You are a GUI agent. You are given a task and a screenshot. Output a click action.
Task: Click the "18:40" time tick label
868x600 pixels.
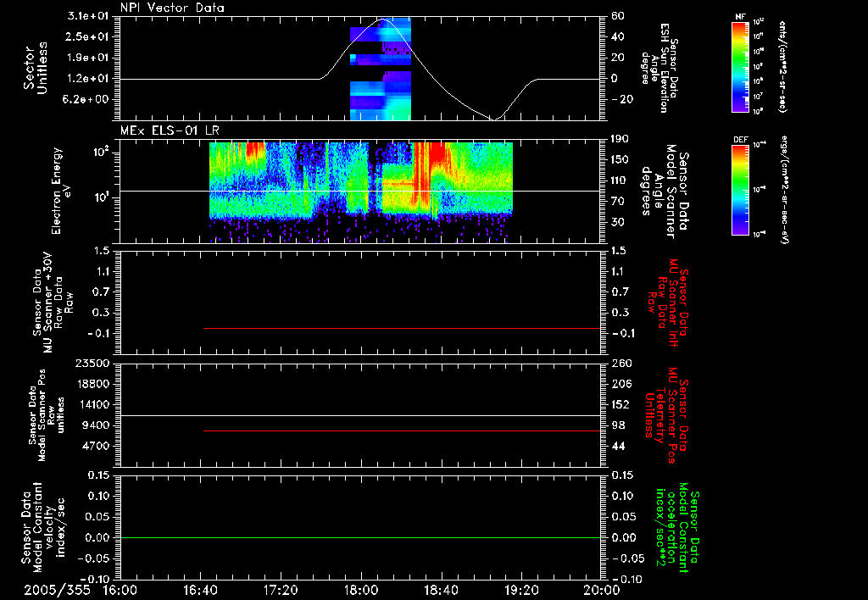[x=441, y=590]
